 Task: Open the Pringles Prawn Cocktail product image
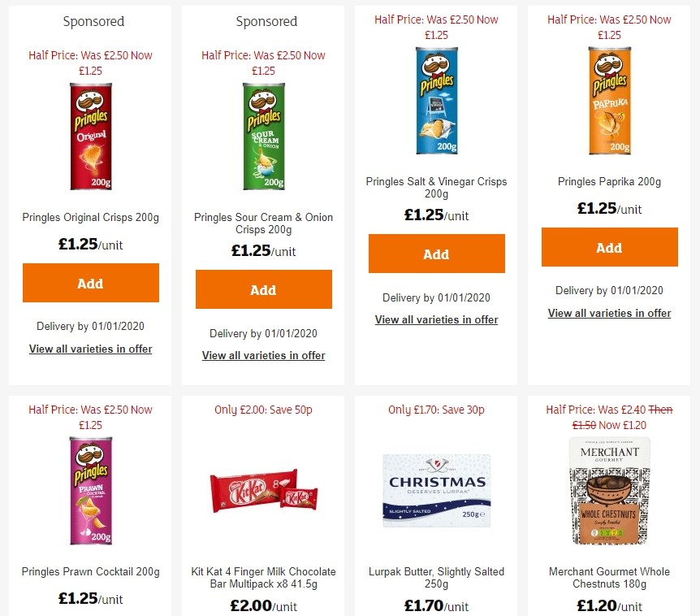click(x=90, y=490)
